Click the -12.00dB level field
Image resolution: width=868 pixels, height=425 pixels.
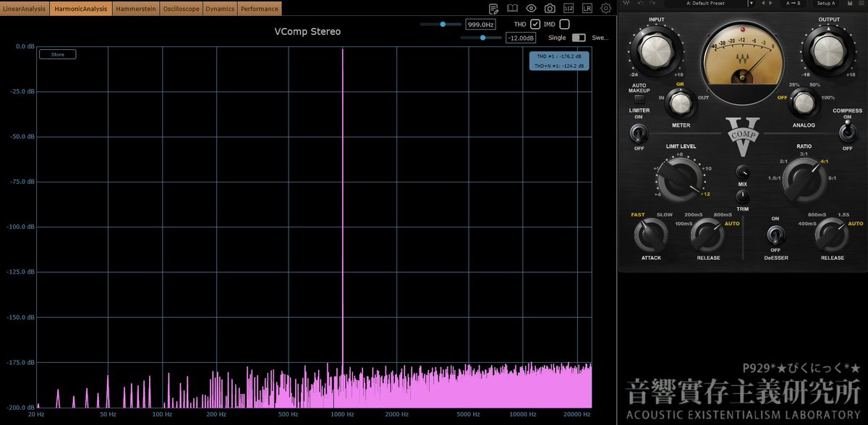point(521,38)
